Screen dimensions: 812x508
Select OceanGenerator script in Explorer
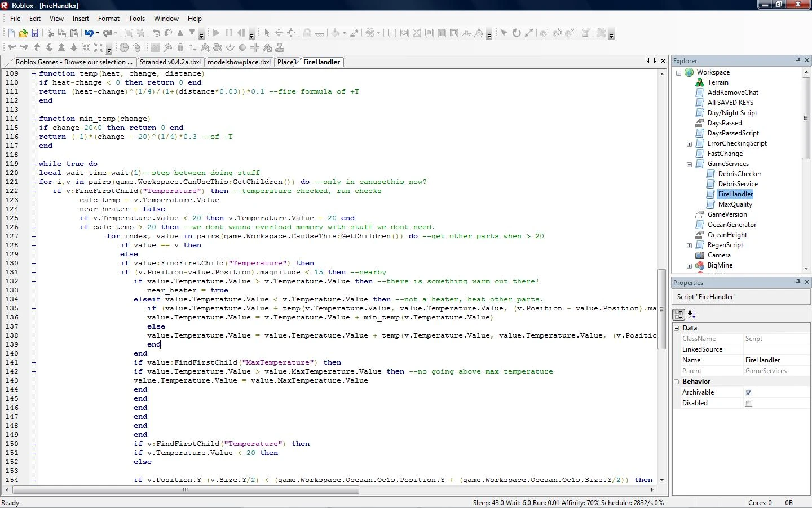point(731,225)
